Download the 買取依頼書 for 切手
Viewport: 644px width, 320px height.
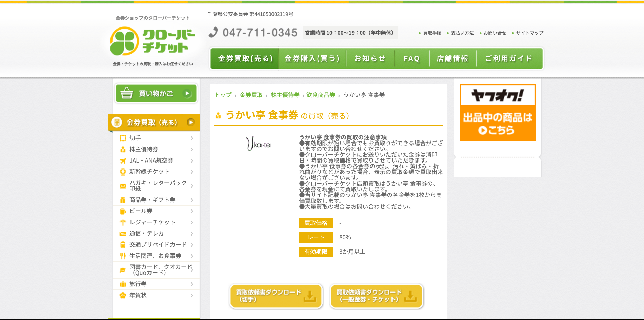click(276, 296)
